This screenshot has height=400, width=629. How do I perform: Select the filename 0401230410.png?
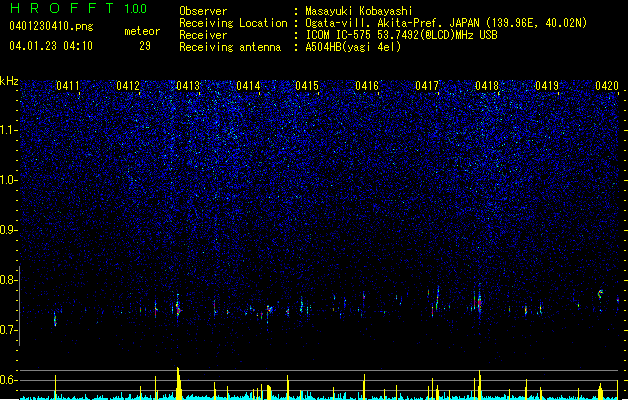tap(51, 26)
